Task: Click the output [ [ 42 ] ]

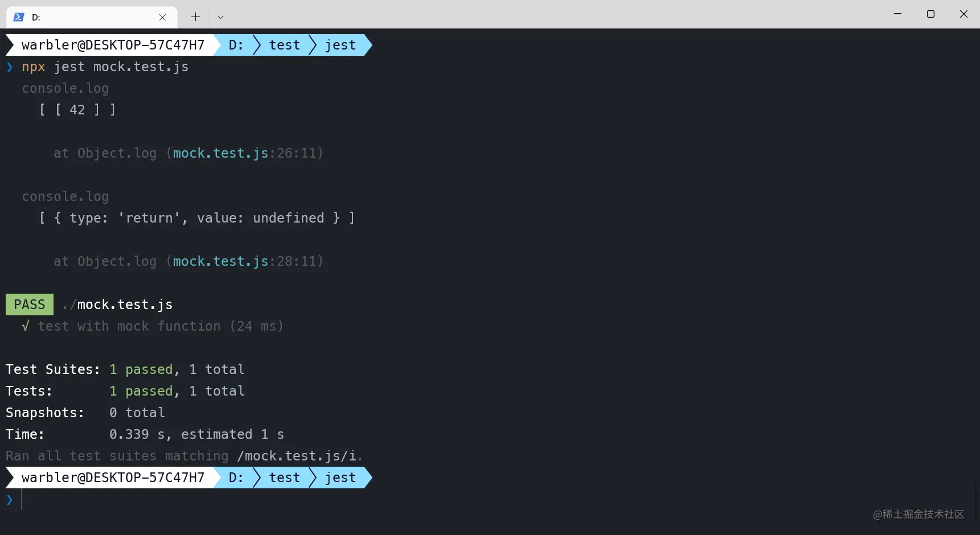Action: (x=77, y=110)
